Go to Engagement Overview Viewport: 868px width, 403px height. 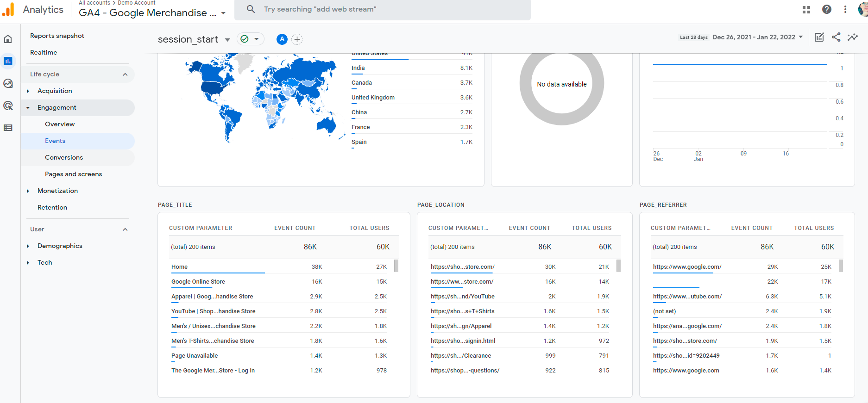60,124
